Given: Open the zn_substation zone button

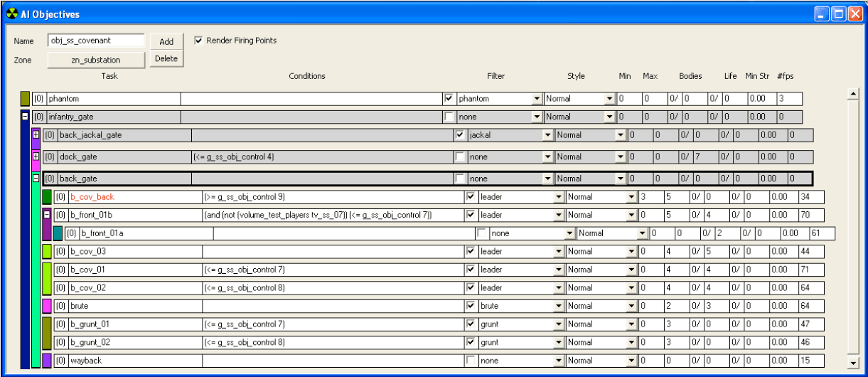Looking at the screenshot, I should coord(96,60).
